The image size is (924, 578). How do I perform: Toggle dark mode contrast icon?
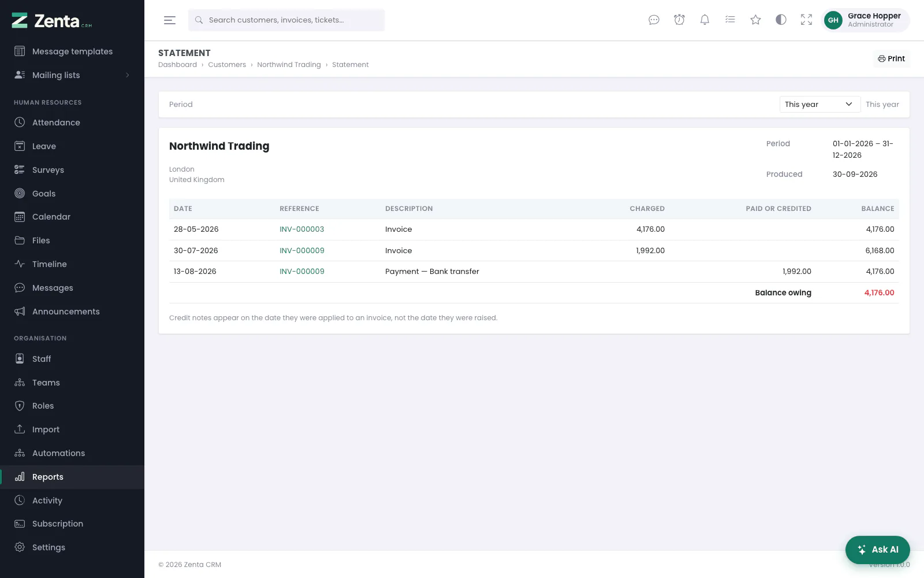[x=781, y=20]
